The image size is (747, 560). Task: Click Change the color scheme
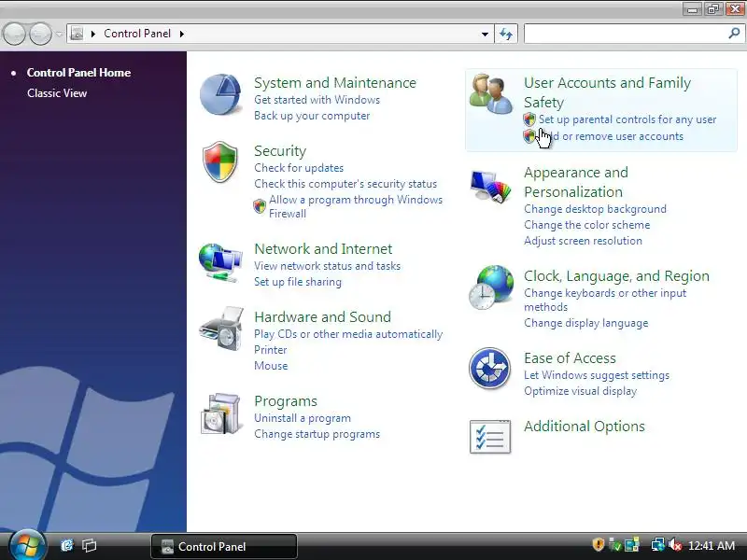pyautogui.click(x=587, y=225)
